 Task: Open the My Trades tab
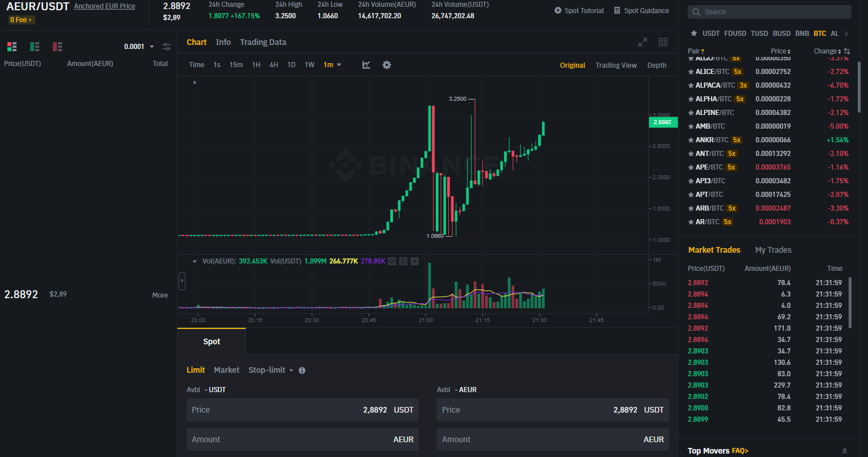tap(773, 250)
